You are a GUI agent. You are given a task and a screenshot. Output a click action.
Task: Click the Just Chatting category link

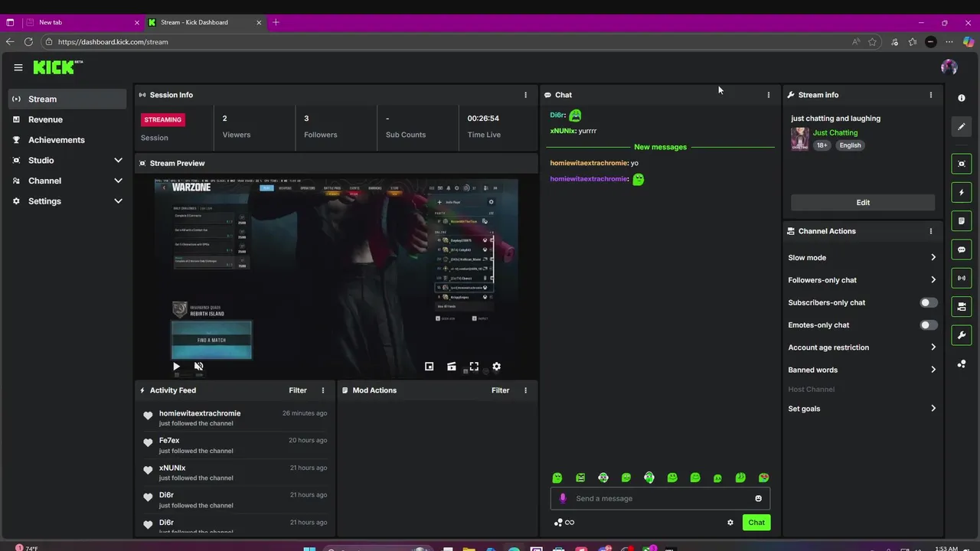tap(835, 132)
